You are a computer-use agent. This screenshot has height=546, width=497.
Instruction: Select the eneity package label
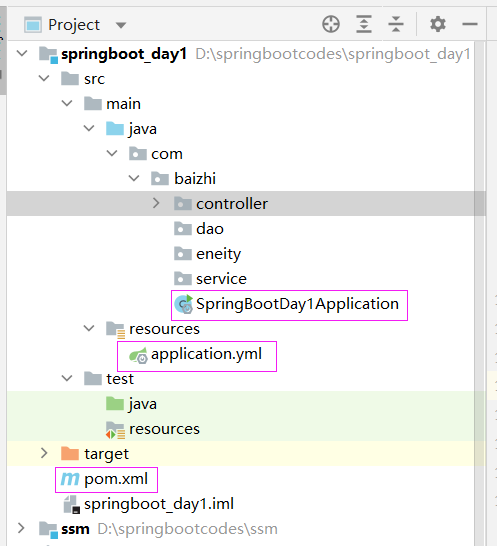click(x=218, y=255)
